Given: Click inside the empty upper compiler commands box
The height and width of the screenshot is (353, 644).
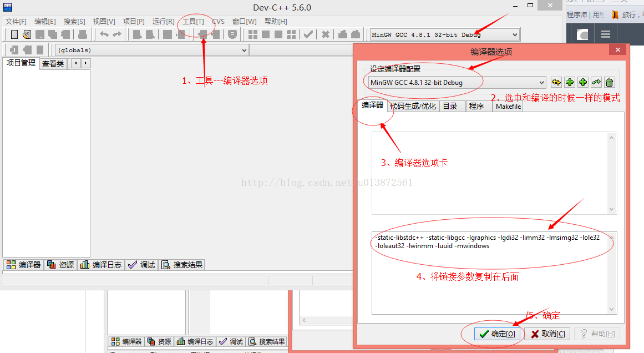Looking at the screenshot, I should click(490, 173).
